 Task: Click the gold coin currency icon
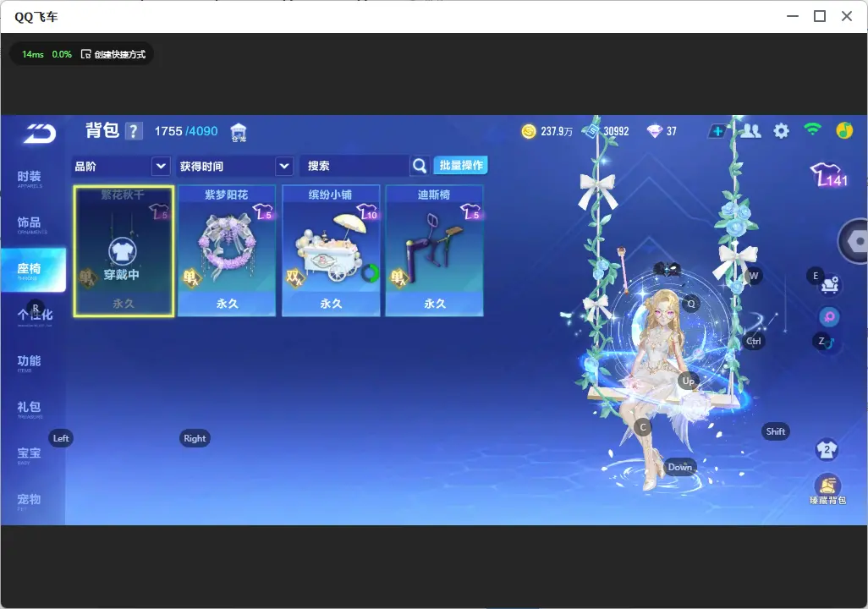coord(529,131)
